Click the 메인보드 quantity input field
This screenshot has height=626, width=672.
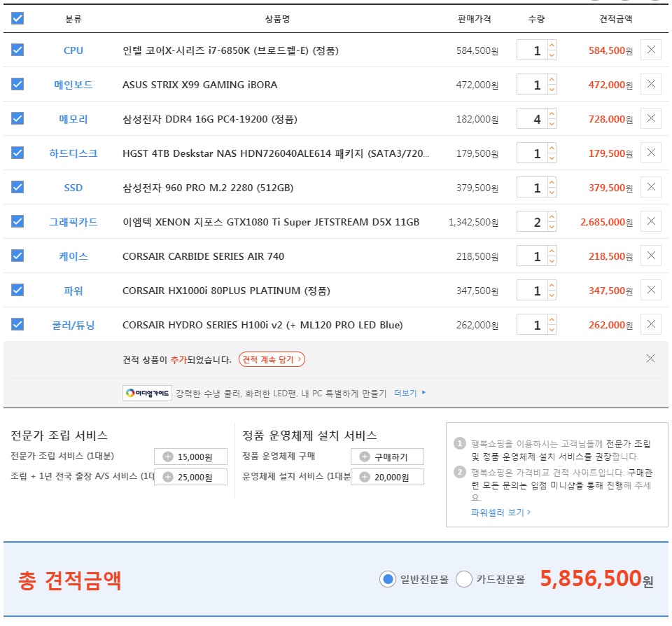[532, 84]
